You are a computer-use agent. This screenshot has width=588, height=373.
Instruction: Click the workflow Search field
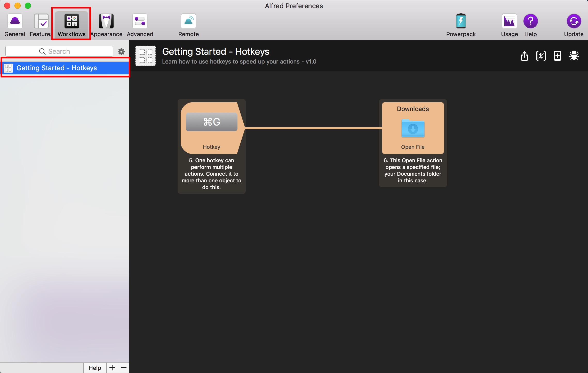click(59, 51)
